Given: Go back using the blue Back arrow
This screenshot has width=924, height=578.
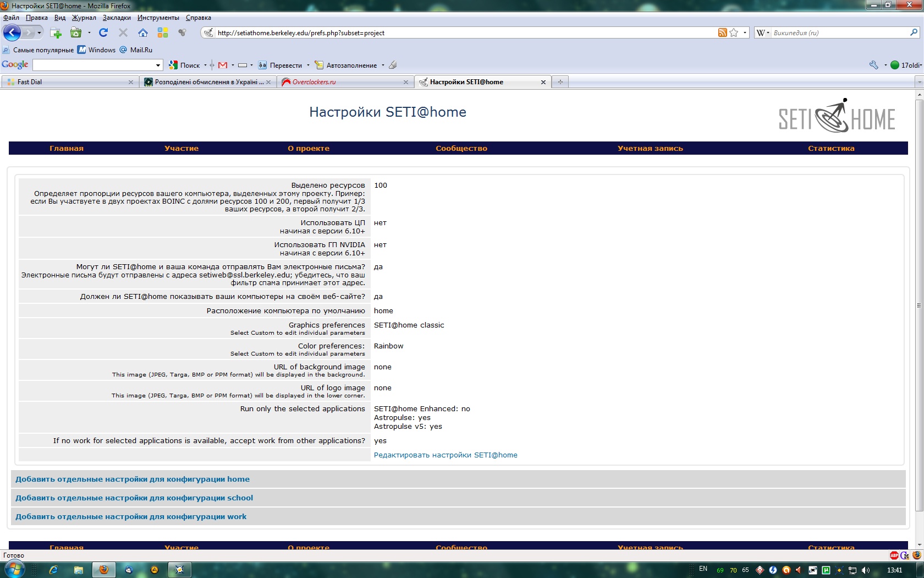Looking at the screenshot, I should (12, 33).
